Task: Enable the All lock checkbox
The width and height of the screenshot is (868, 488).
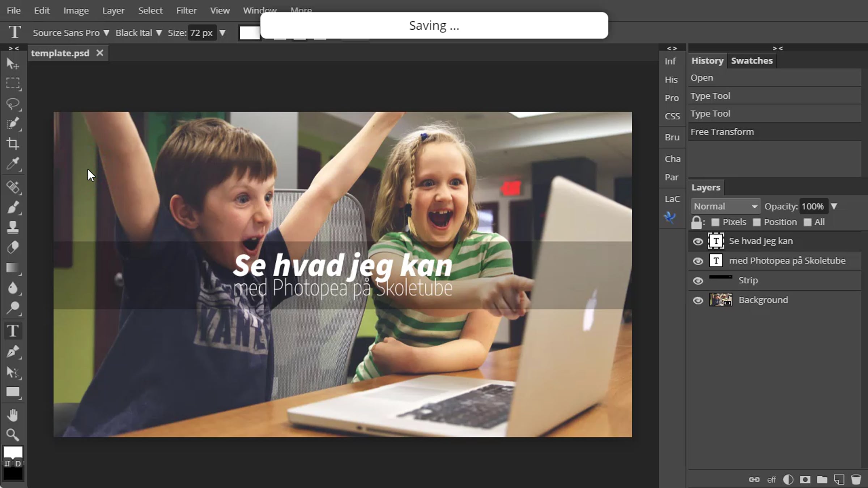Action: tap(807, 222)
